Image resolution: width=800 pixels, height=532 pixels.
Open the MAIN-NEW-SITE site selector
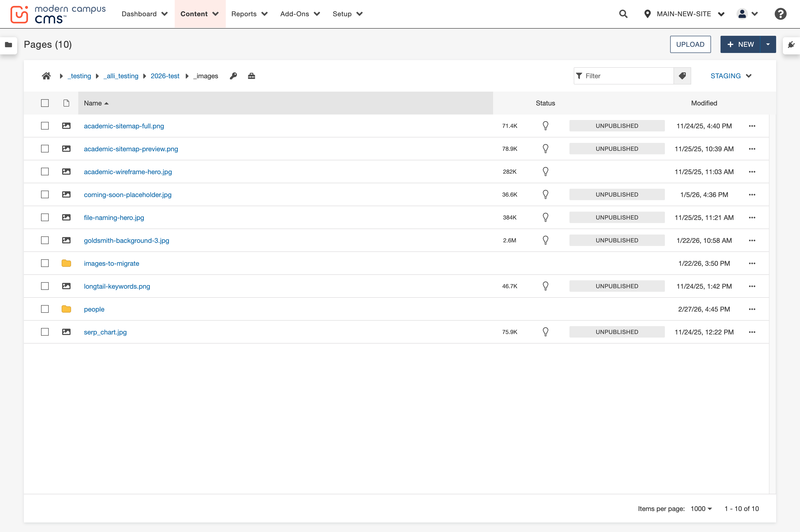point(684,14)
